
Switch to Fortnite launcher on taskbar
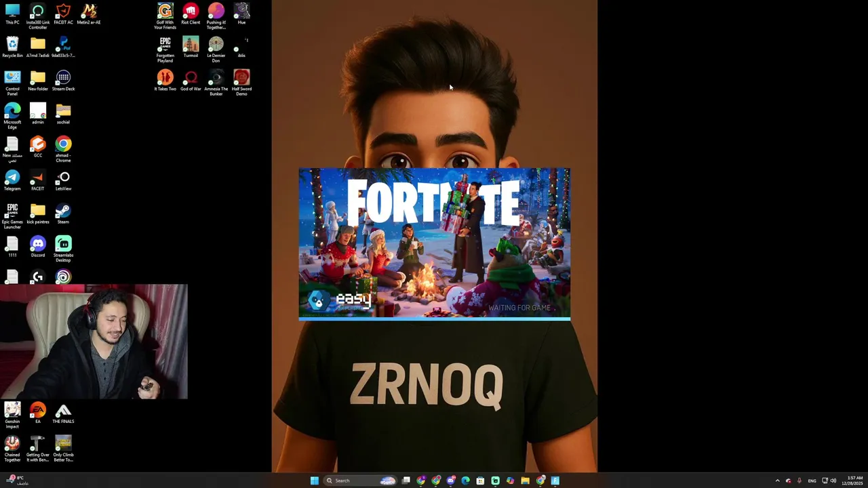click(x=555, y=481)
